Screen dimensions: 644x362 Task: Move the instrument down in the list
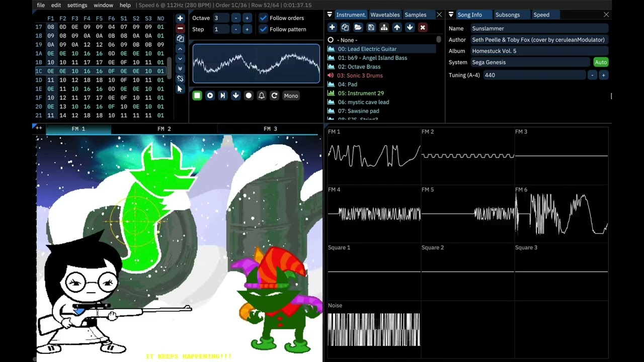click(410, 28)
